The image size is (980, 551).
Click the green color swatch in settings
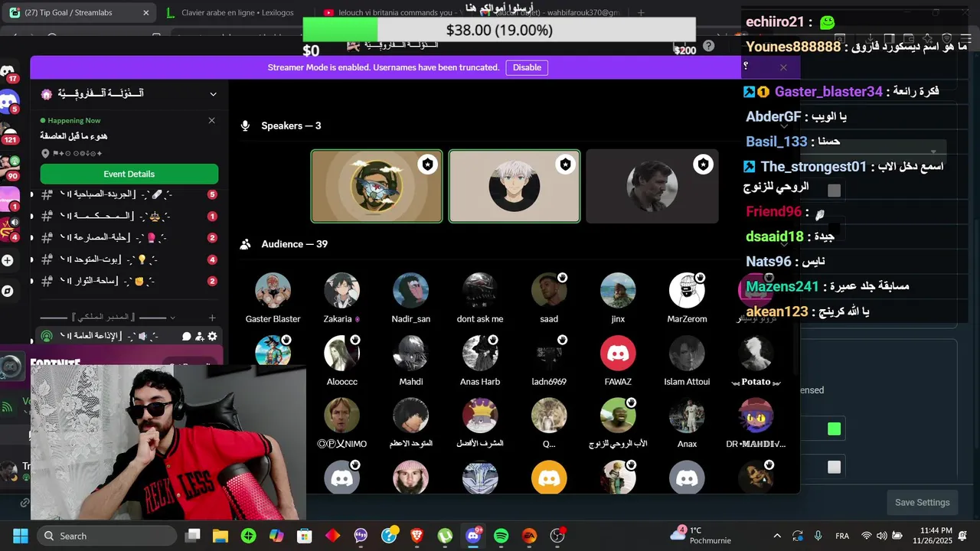[x=834, y=429]
